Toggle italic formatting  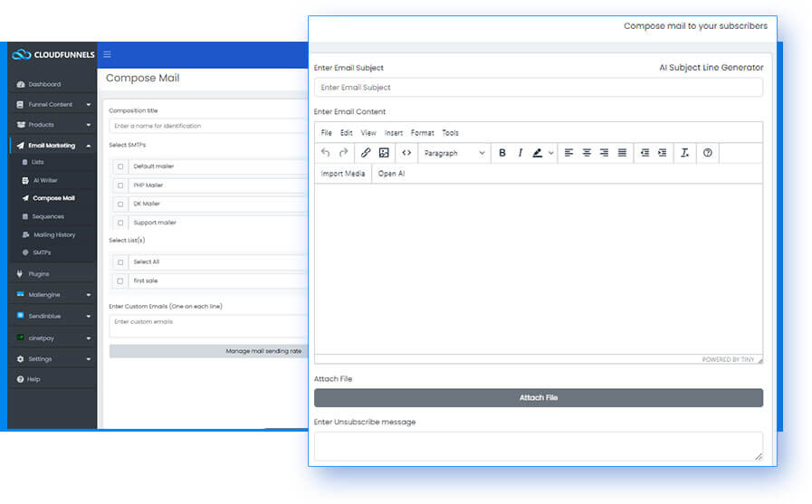520,153
